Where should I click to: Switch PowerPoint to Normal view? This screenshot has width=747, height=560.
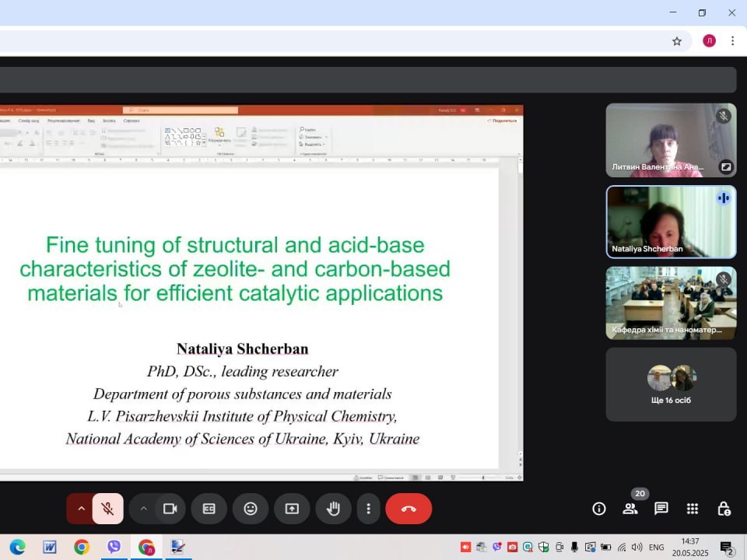pos(416,477)
